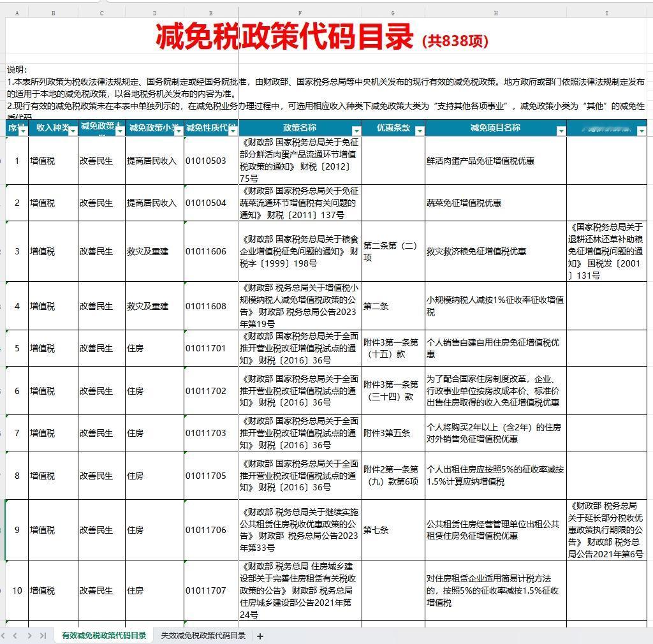The width and height of the screenshot is (653, 644).
Task: Select column A header
Action: (17, 13)
